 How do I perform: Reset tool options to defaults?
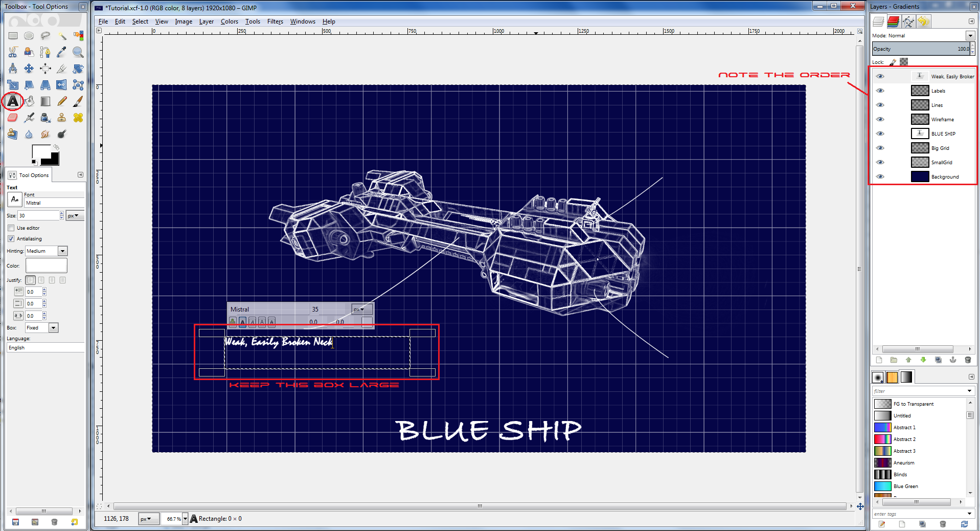tap(75, 522)
